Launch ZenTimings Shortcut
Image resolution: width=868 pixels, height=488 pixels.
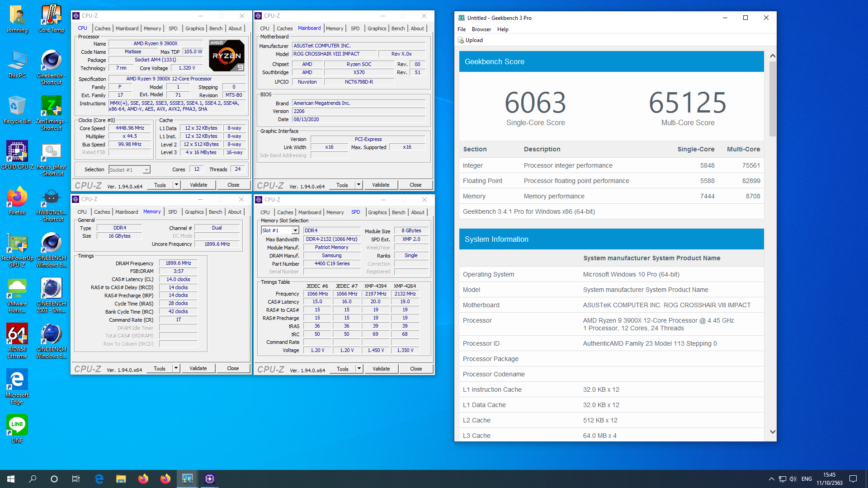(x=51, y=113)
